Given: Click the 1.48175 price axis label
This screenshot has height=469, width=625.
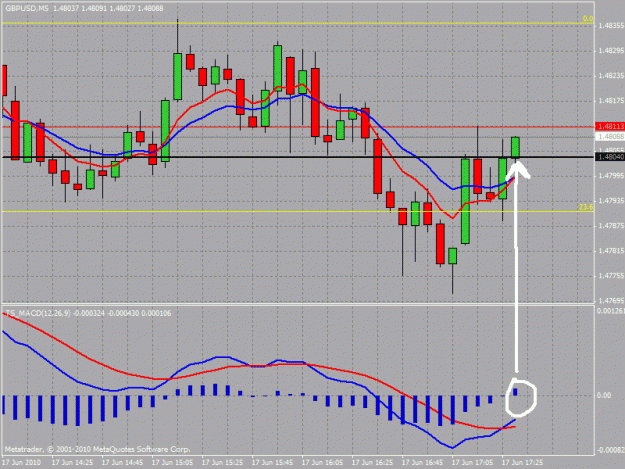Looking at the screenshot, I should (x=611, y=101).
